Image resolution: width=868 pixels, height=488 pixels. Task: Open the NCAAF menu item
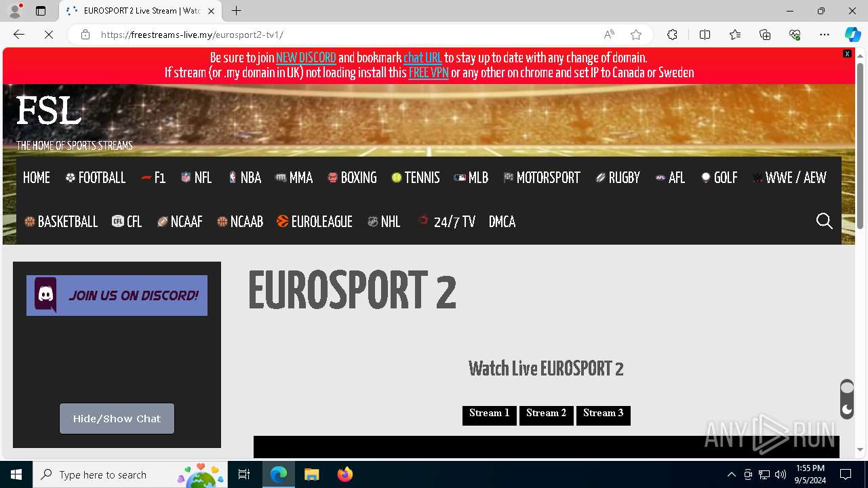point(180,222)
